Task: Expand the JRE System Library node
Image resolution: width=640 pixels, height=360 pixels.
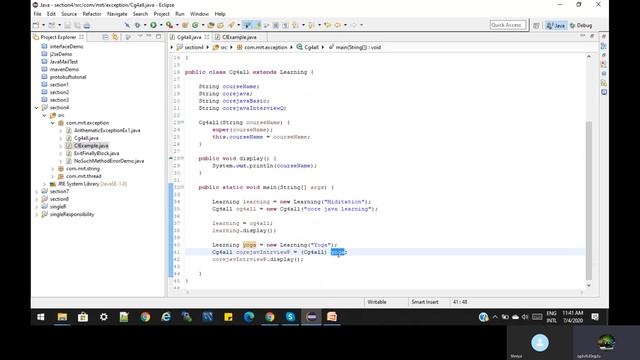Action: click(x=44, y=184)
